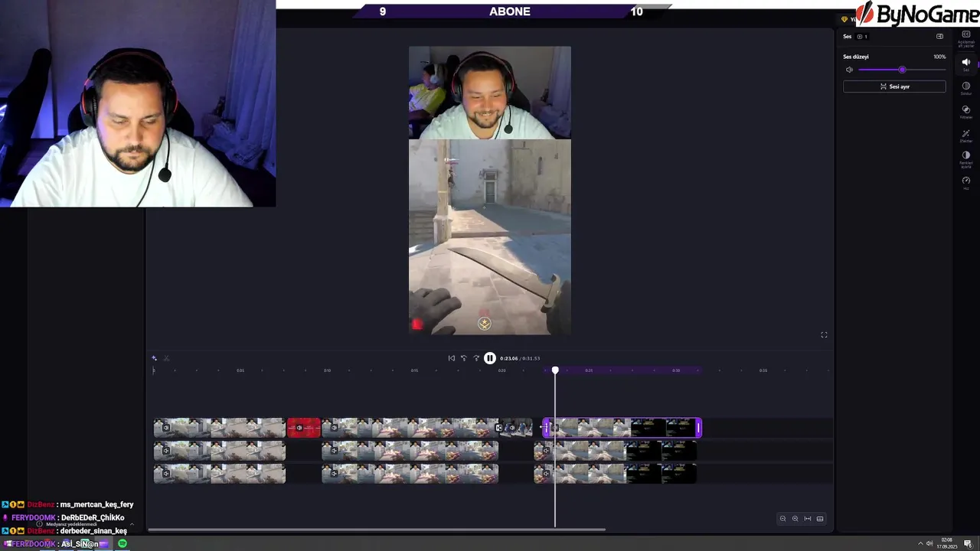This screenshot has height=551, width=980.
Task: Fit timeline to screen width
Action: pos(807,519)
